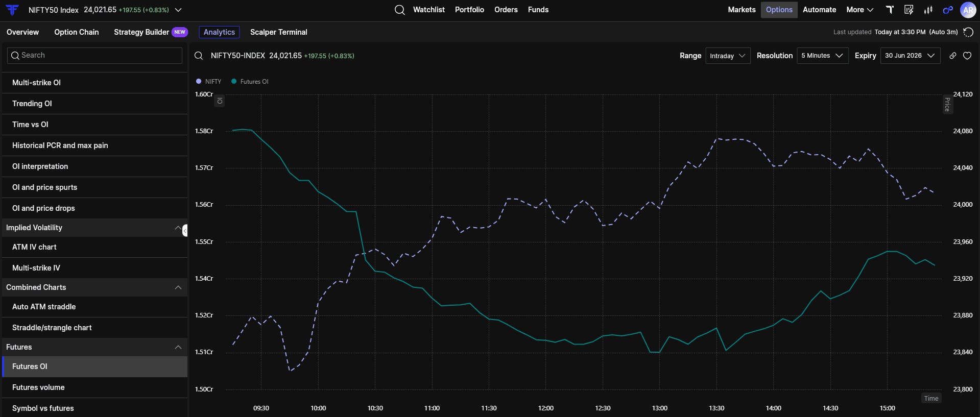Open the Watchlist link

pyautogui.click(x=428, y=10)
